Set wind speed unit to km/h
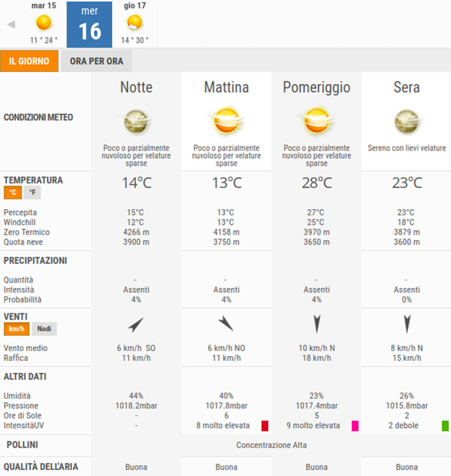The image size is (451, 476). point(17,329)
